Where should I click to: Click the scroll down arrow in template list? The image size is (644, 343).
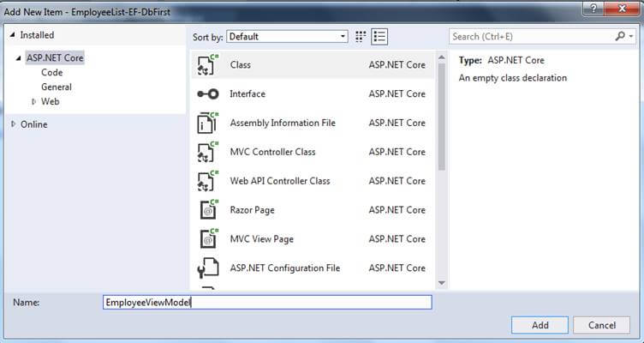click(442, 283)
